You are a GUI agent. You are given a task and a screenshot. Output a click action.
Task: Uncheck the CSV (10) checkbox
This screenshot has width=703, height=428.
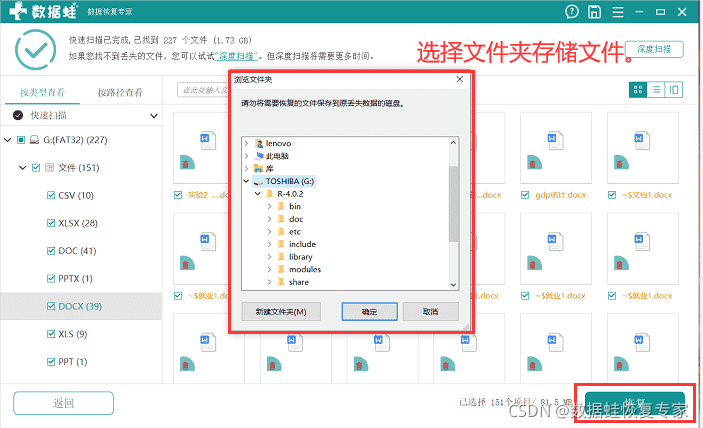coord(51,195)
